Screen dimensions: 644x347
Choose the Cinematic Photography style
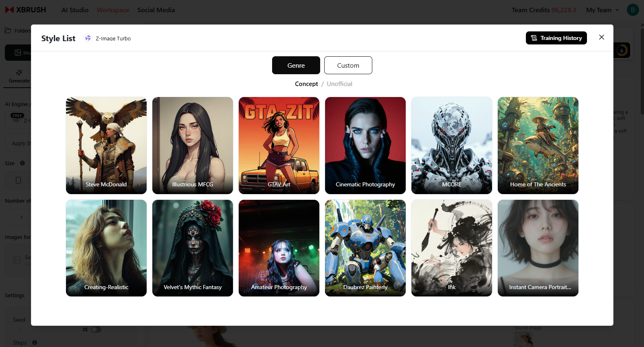[x=365, y=146]
